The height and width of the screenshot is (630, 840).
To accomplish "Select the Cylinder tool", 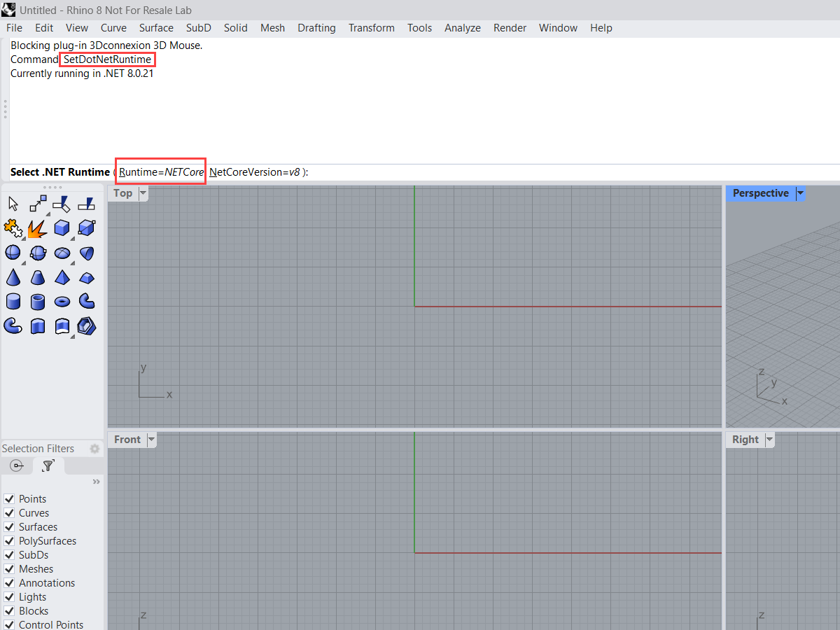I will click(x=13, y=301).
